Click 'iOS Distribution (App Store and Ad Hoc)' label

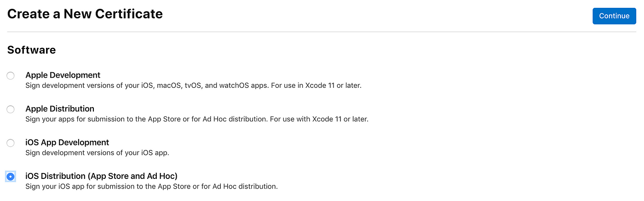102,176
